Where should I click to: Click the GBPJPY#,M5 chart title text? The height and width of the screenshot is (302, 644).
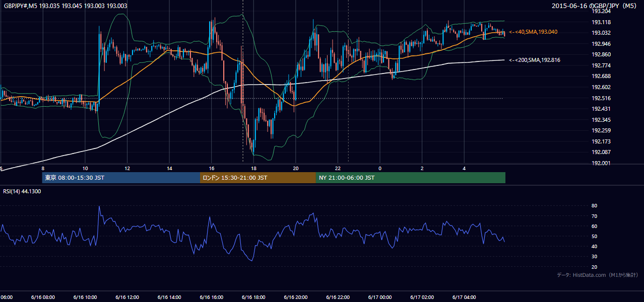pos(66,6)
